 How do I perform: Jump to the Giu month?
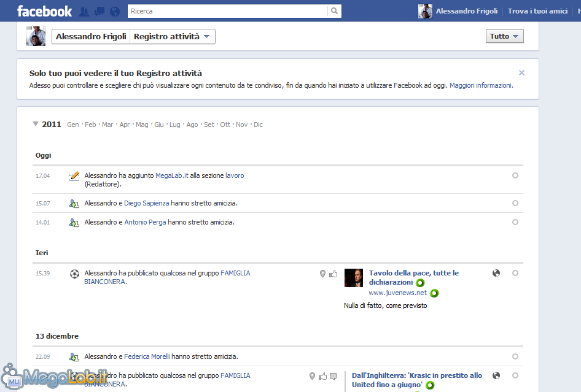pyautogui.click(x=159, y=125)
